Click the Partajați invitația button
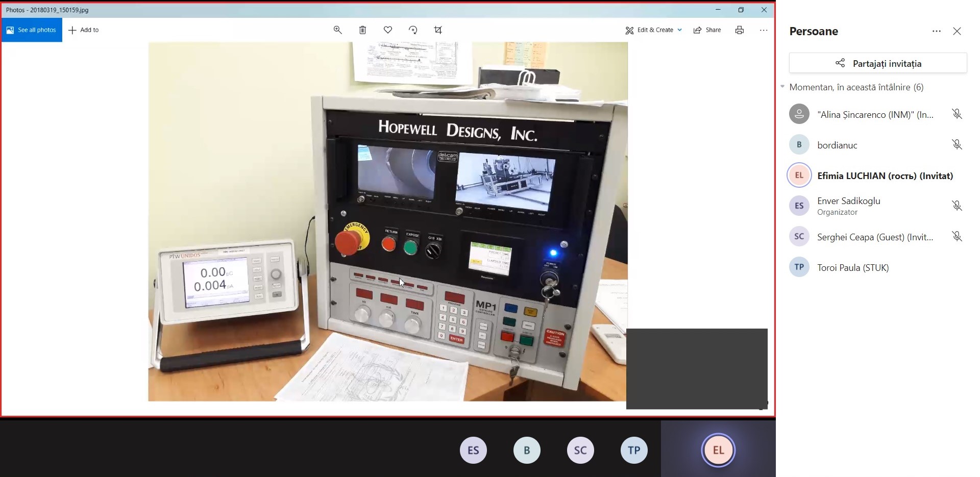 tap(878, 63)
